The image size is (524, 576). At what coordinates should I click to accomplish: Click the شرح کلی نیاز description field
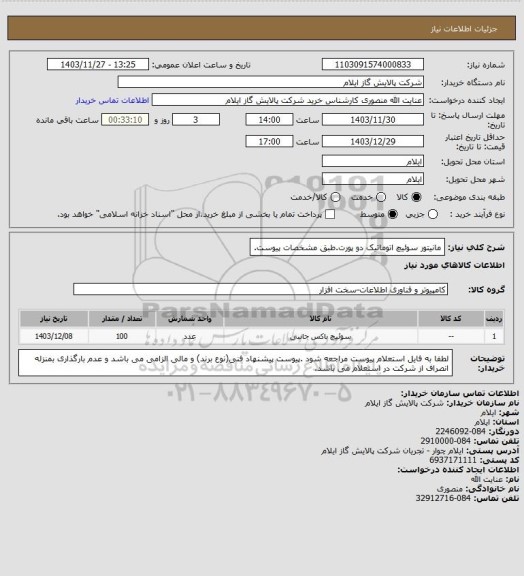(x=347, y=247)
